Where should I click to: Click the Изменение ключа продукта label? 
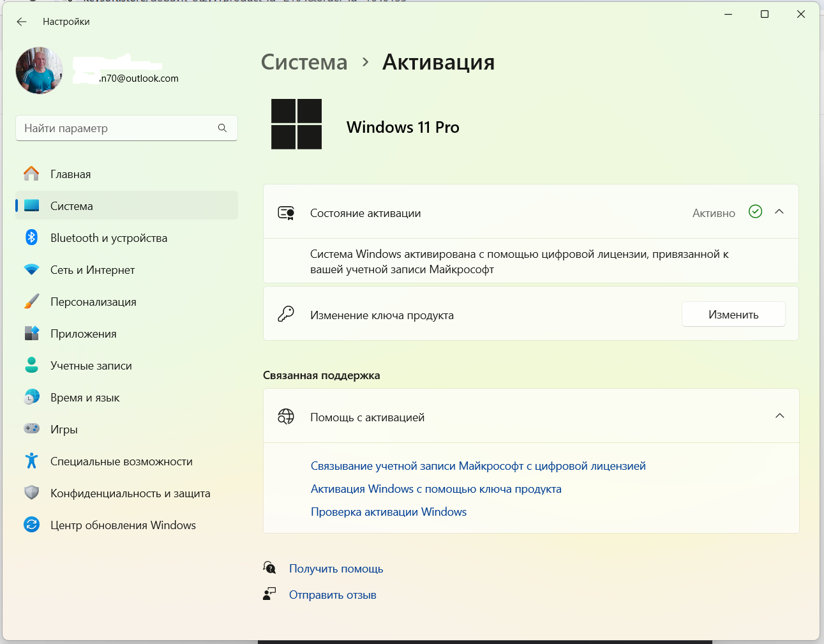(x=382, y=315)
